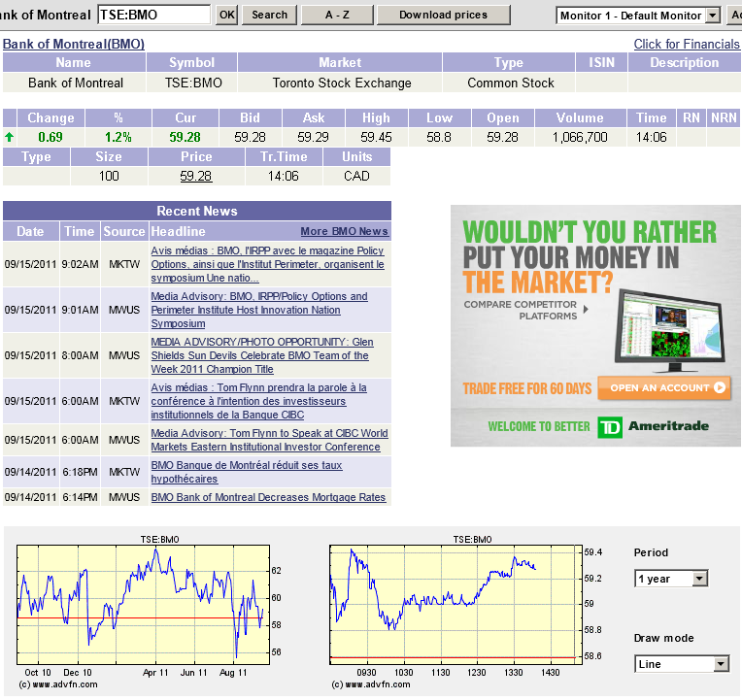
Task: Open Tom Flynn CIBC conference headline
Action: (x=269, y=440)
